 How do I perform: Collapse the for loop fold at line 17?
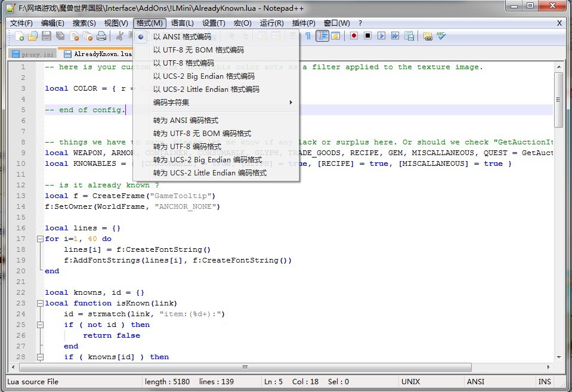[39, 239]
